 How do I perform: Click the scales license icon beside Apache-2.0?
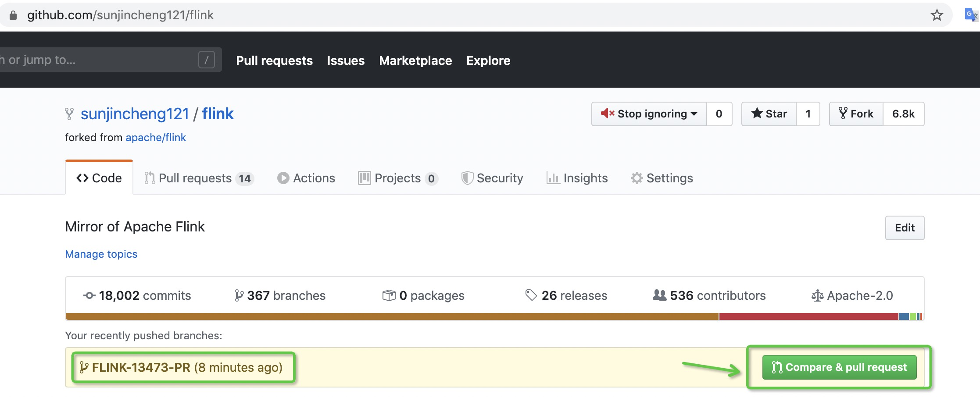pyautogui.click(x=817, y=295)
